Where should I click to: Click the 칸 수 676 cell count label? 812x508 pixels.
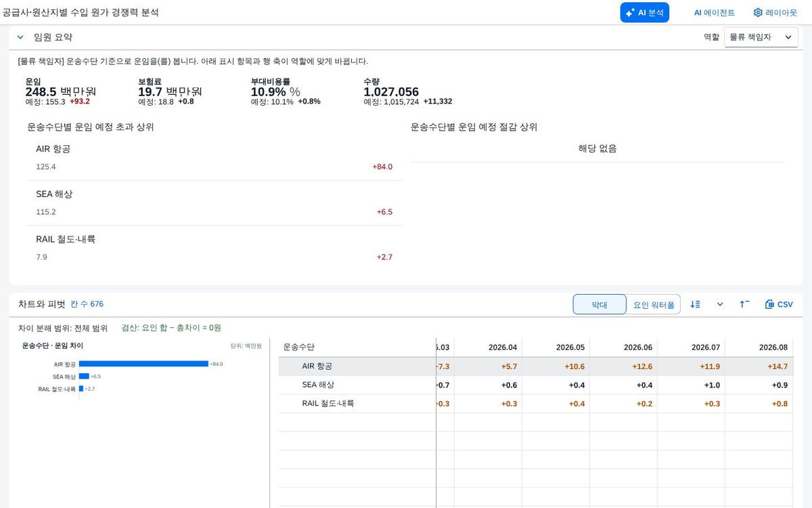pos(87,304)
